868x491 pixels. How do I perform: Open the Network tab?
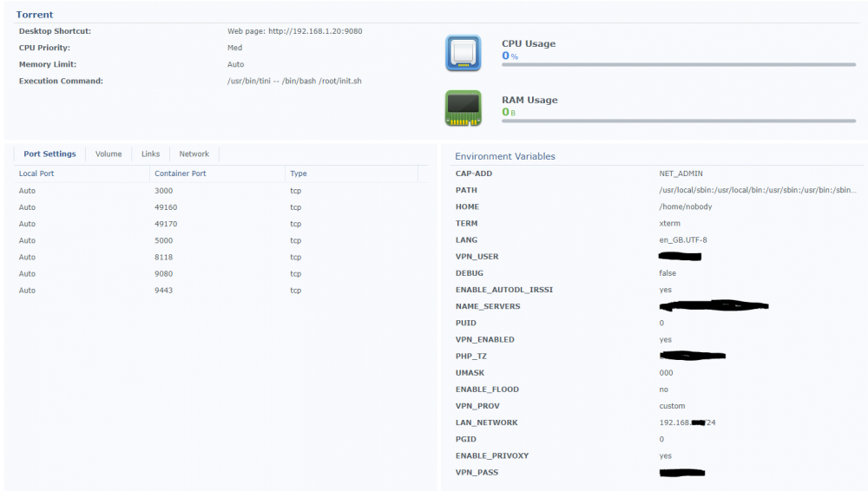click(194, 154)
